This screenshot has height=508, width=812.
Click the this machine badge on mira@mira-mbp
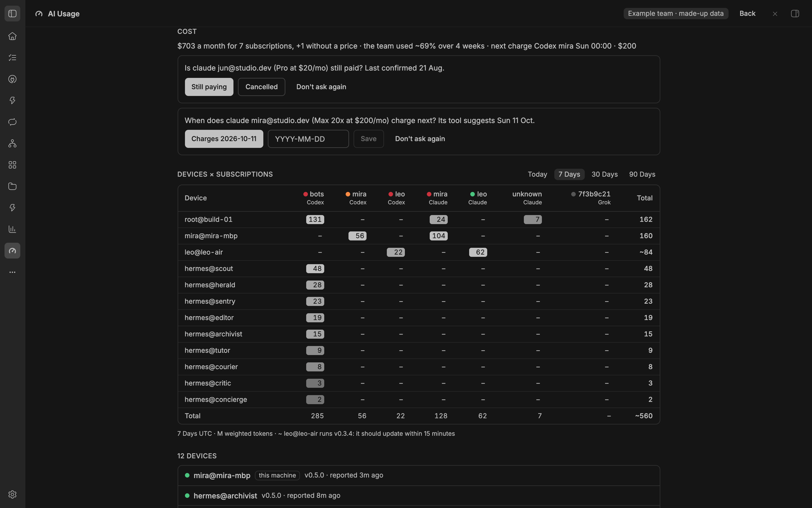pos(277,476)
